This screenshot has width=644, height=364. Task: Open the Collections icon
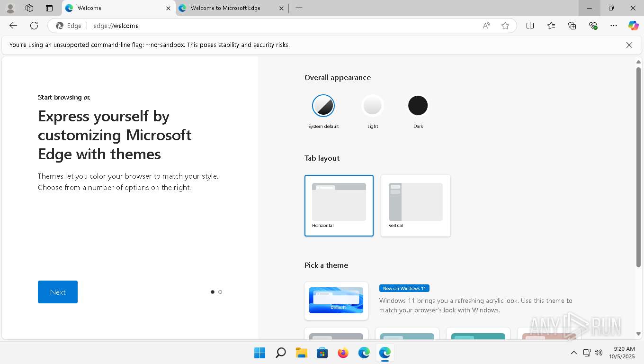tap(572, 26)
